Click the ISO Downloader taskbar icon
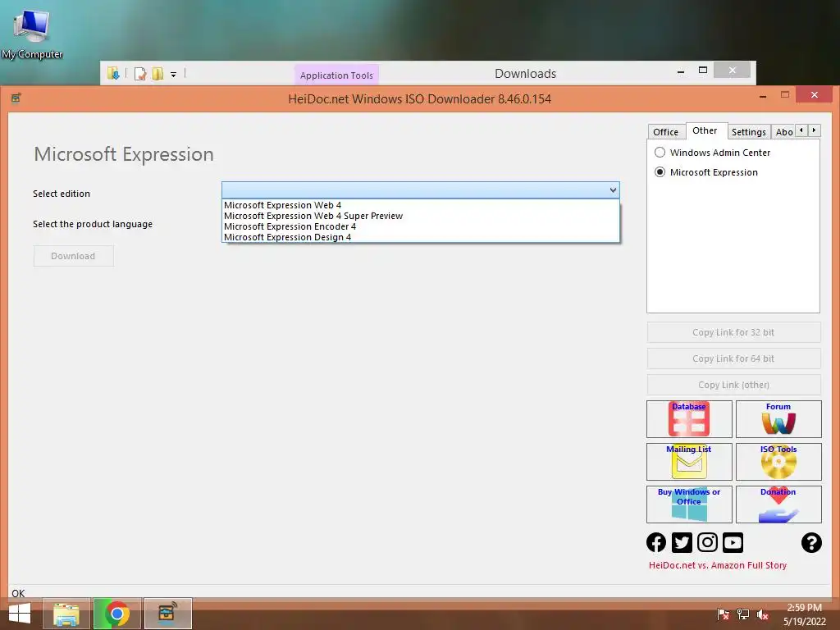 [167, 614]
